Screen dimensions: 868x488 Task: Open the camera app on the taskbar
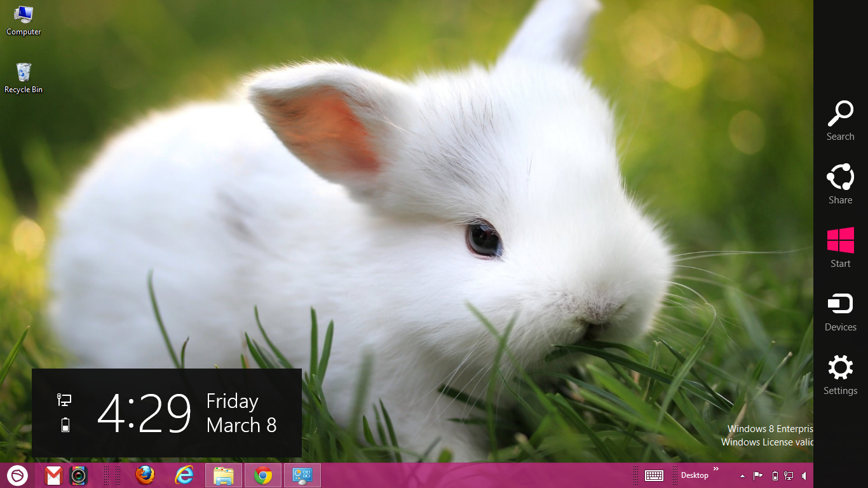tap(79, 475)
